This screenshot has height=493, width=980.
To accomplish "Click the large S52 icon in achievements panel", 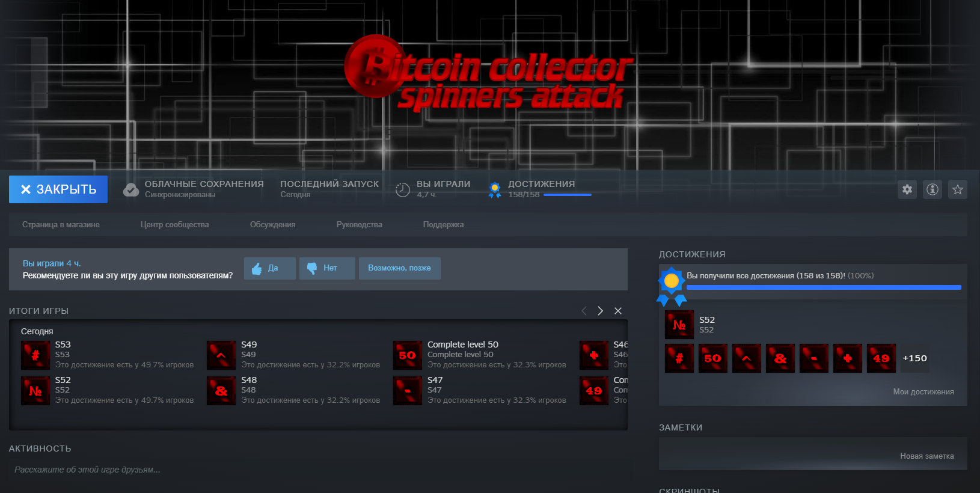I will tap(679, 325).
